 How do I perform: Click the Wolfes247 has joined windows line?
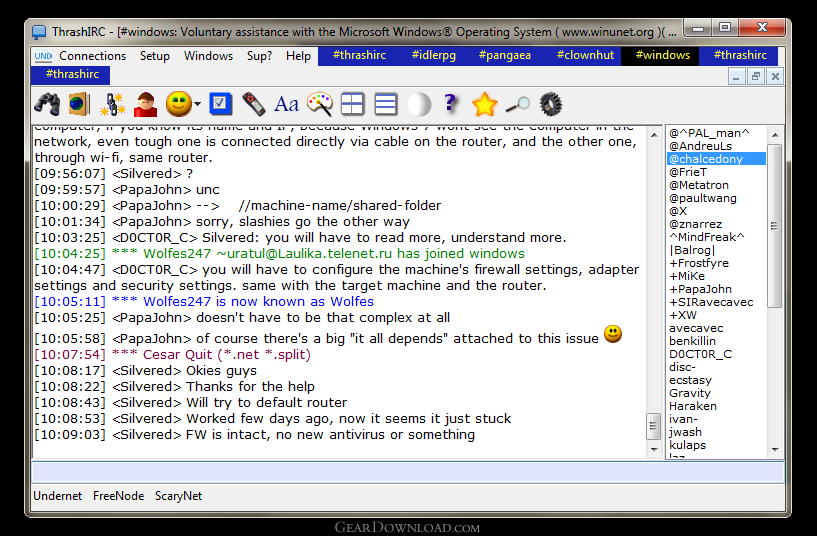click(279, 254)
